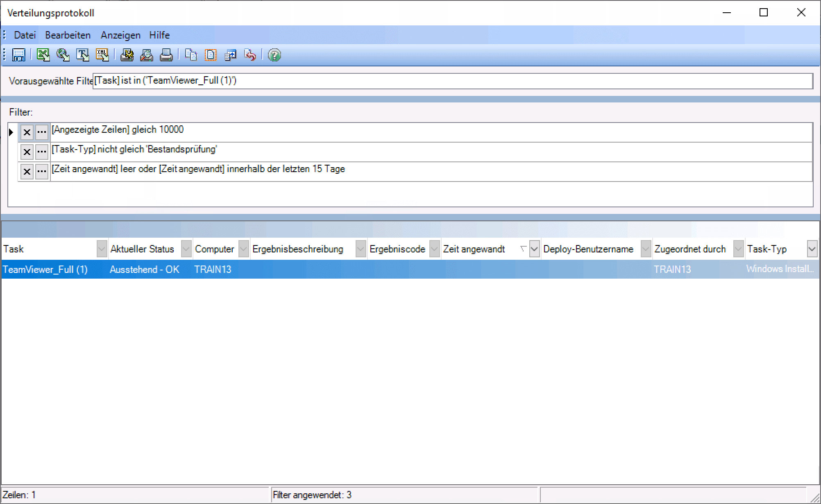Image resolution: width=821 pixels, height=504 pixels.
Task: Click the select all toolbar icon
Action: pos(211,55)
